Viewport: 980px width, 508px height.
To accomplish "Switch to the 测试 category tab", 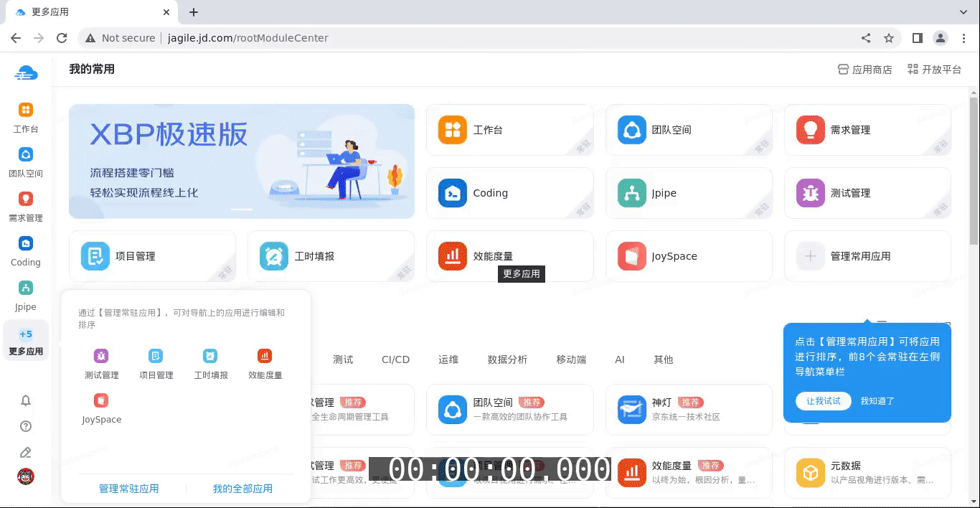I will [343, 359].
